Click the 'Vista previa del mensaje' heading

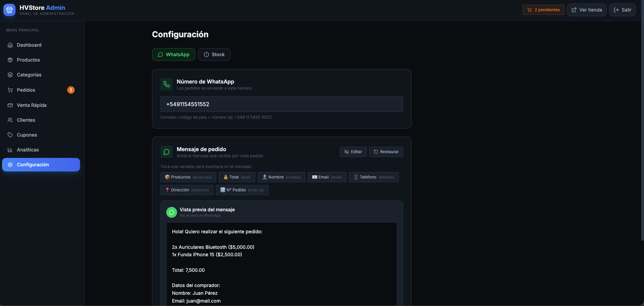click(x=207, y=210)
